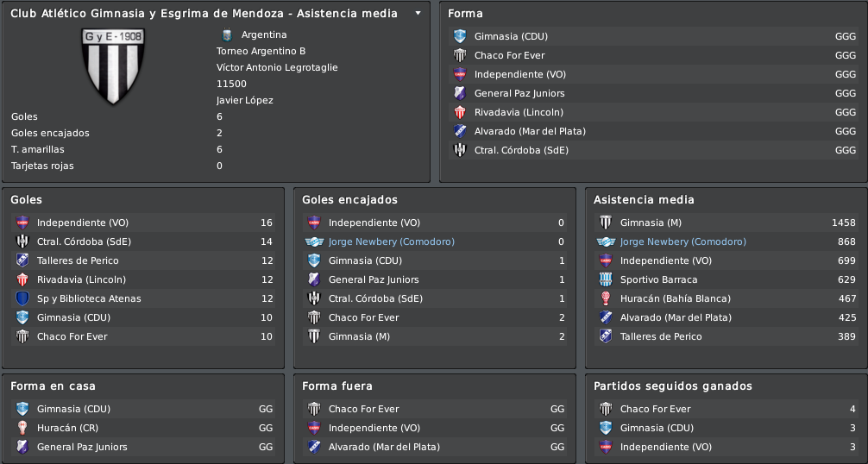Select Huracán (CR) name in Forma en casa

(x=67, y=428)
